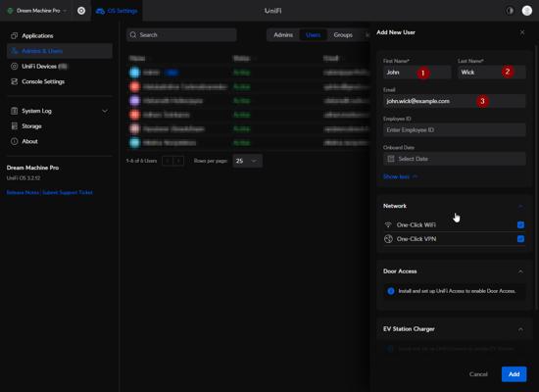The width and height of the screenshot is (539, 392).
Task: Collapse the Door Access section
Action: [520, 271]
